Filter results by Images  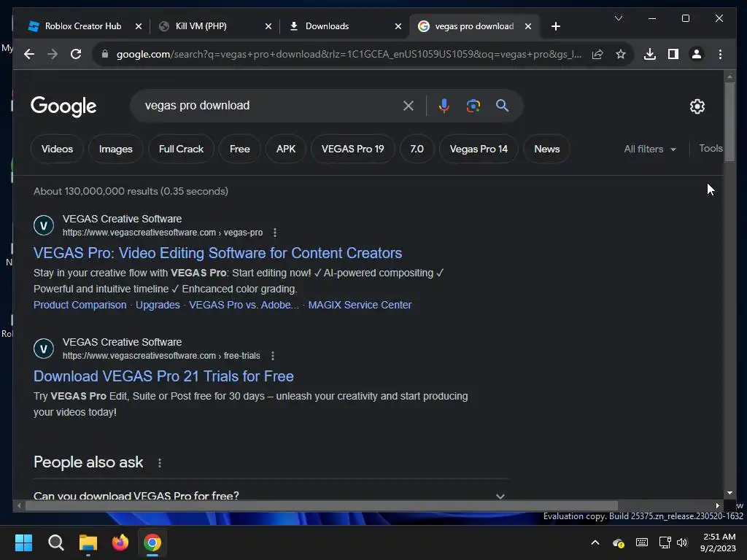[116, 149]
